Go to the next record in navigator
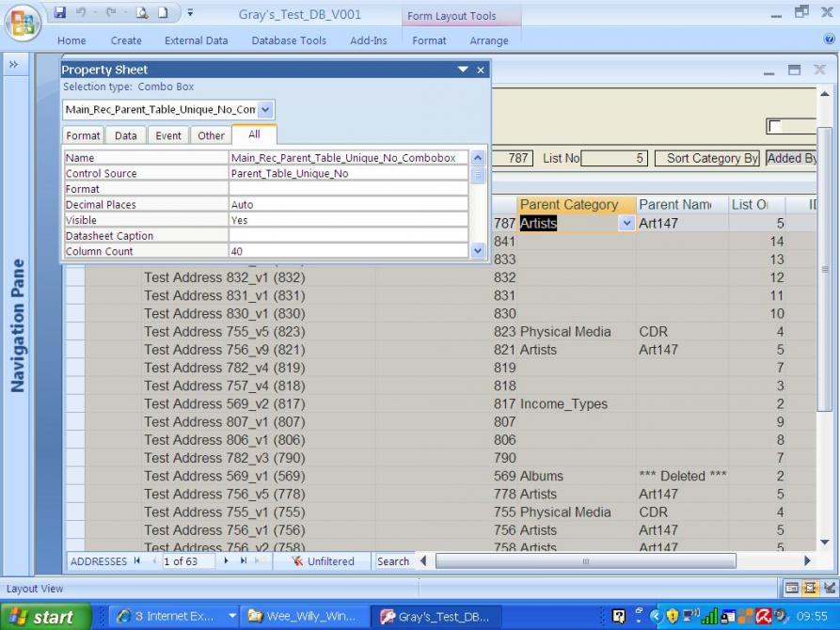 (x=226, y=561)
